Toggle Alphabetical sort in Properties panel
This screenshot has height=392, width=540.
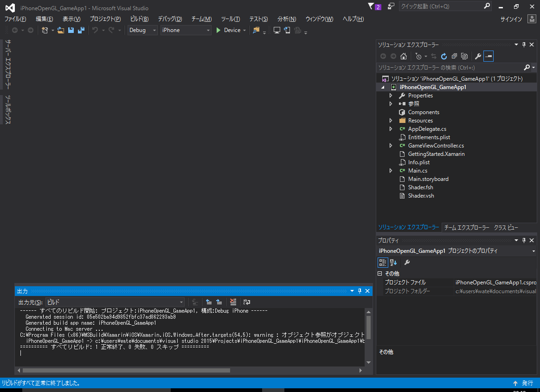[x=393, y=263]
